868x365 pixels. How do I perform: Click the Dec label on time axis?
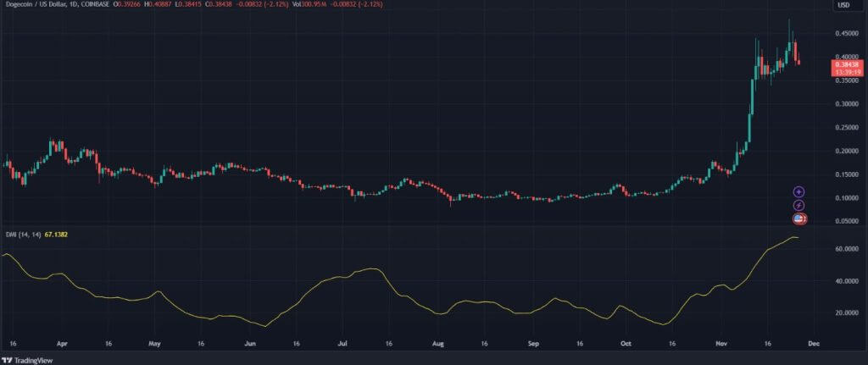coord(813,344)
